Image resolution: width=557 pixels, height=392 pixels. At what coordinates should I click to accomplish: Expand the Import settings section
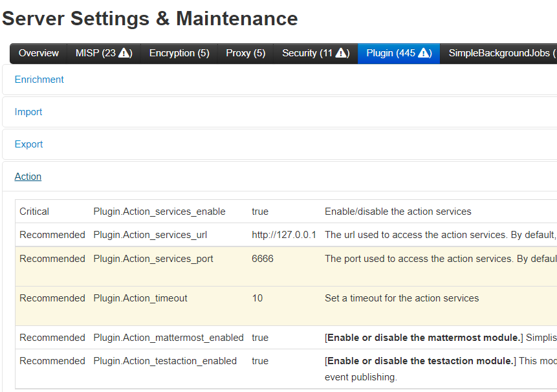point(28,111)
